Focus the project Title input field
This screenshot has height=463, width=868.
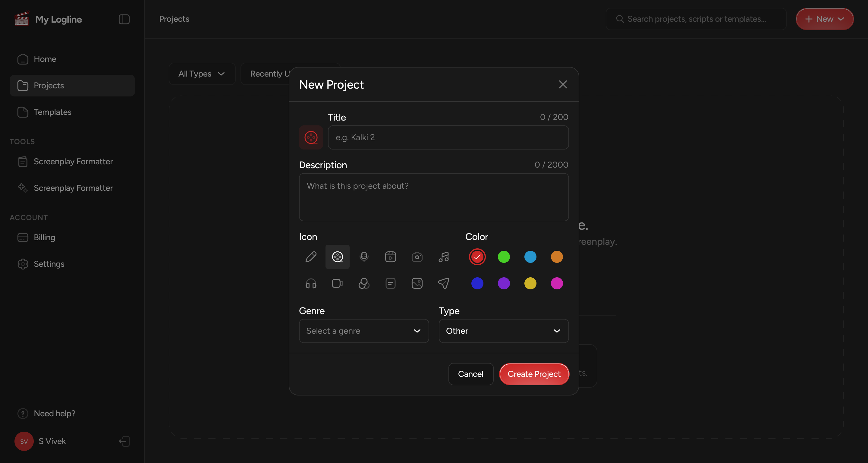click(x=448, y=137)
